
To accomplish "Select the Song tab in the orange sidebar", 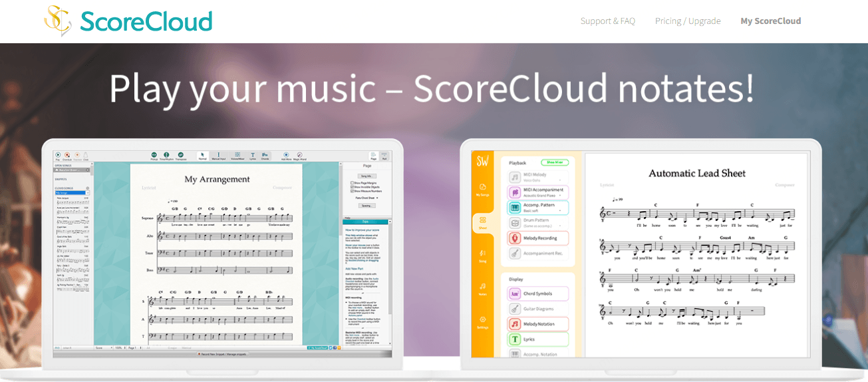I will tap(483, 256).
